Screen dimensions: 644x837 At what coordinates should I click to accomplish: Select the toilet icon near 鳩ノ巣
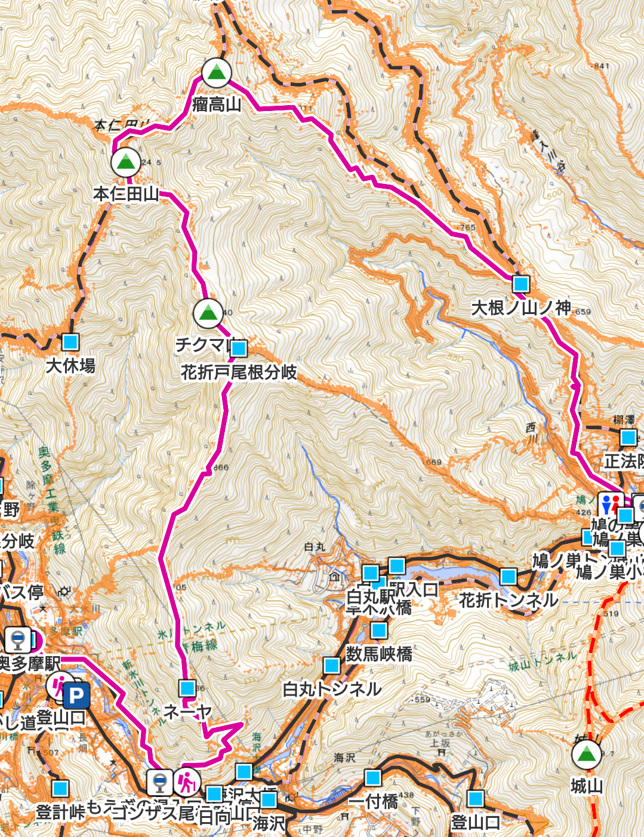pos(610,504)
